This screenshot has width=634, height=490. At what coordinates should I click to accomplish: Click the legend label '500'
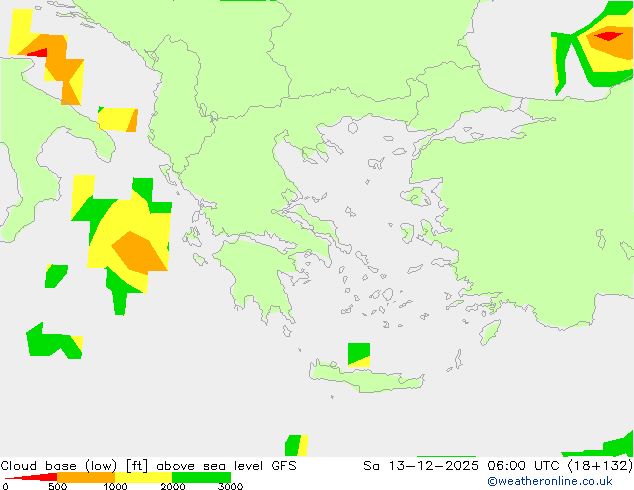coord(57,486)
